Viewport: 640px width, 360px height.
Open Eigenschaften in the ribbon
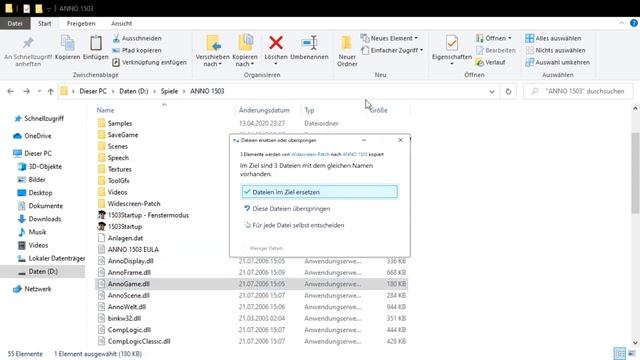click(452, 51)
